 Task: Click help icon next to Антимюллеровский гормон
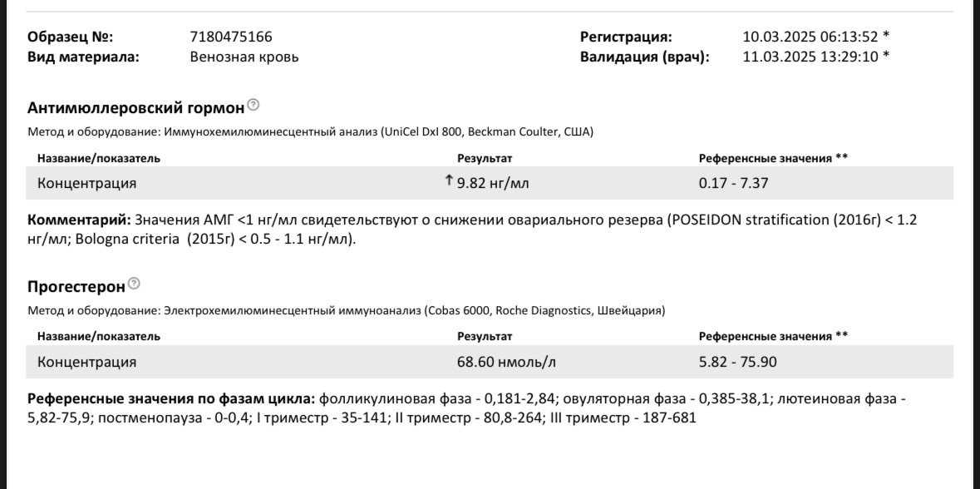pos(254,106)
